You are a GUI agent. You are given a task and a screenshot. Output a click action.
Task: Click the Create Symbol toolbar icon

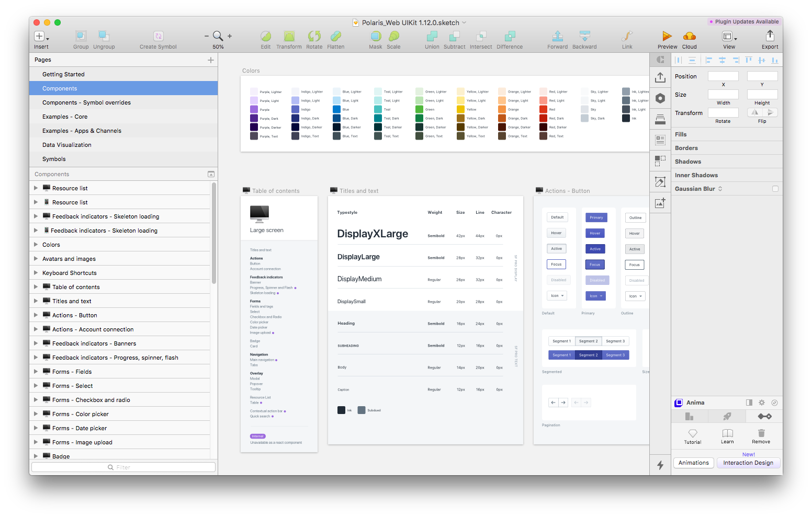coord(158,36)
